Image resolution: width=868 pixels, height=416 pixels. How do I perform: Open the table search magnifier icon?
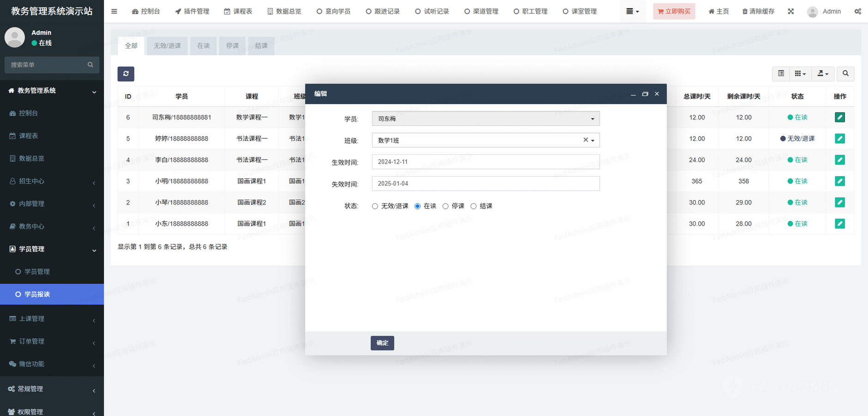coord(845,73)
